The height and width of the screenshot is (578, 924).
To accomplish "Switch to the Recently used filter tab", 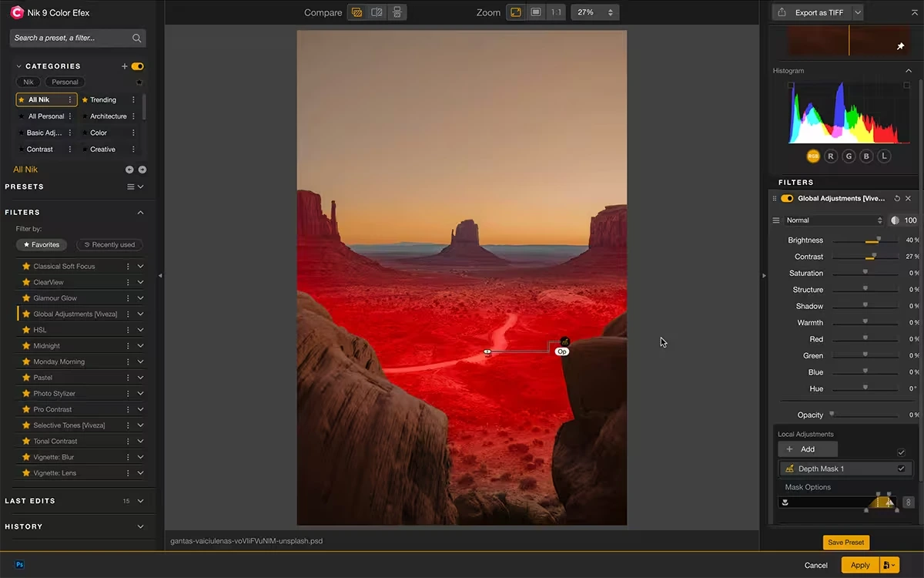I will [109, 245].
